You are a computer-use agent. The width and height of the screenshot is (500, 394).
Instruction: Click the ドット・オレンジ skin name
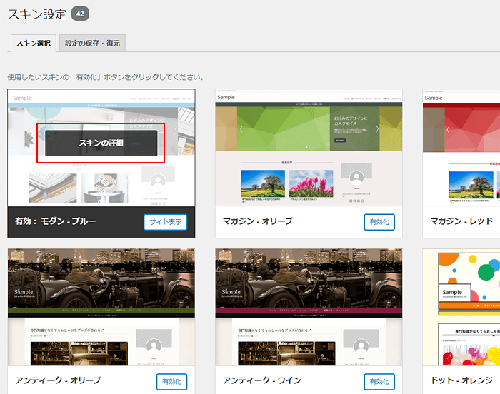pos(462,380)
